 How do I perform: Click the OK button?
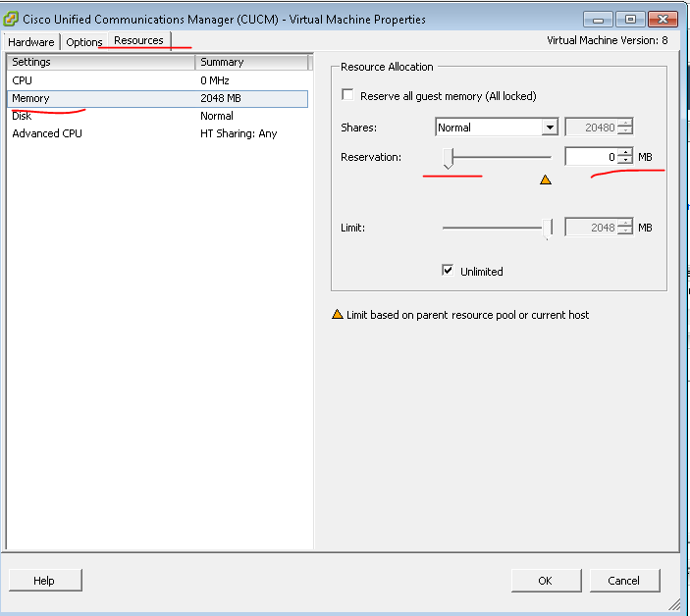click(546, 581)
